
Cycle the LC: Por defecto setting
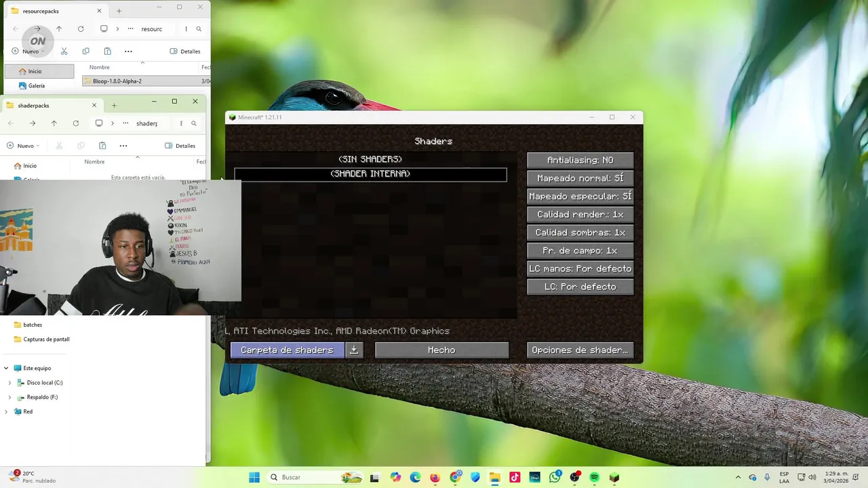[580, 287]
